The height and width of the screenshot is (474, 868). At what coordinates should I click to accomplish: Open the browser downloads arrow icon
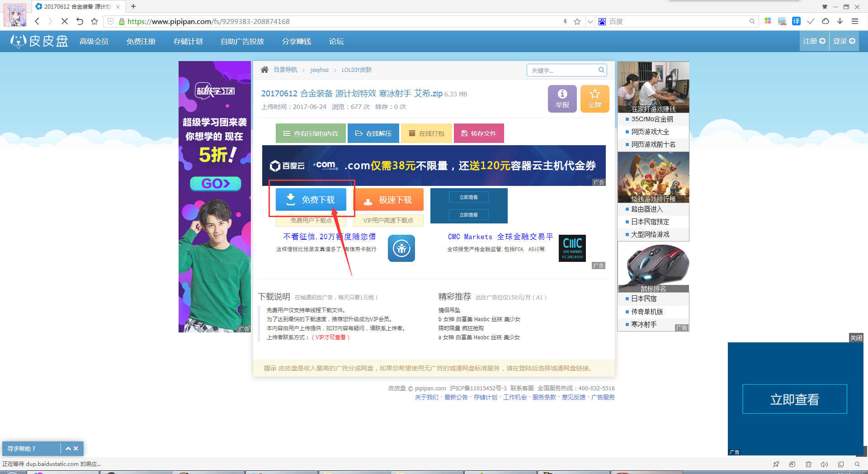840,21
